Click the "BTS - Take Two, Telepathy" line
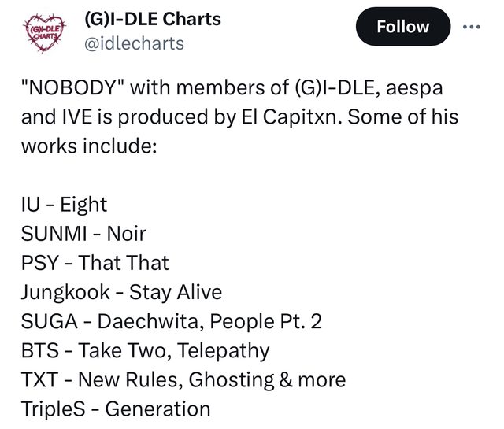Screen dimensions: 504x429 143,350
